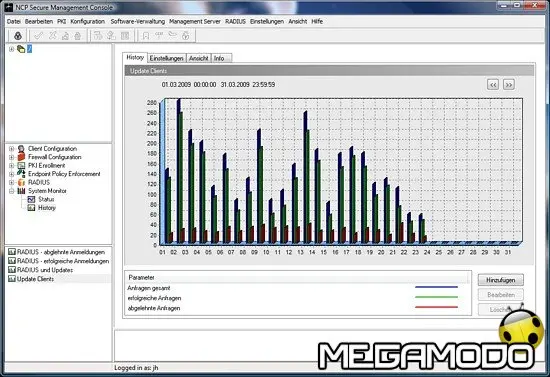This screenshot has width=550, height=377.
Task: Click the blue line of 'Anfragen gesamt'
Action: [x=436, y=287]
